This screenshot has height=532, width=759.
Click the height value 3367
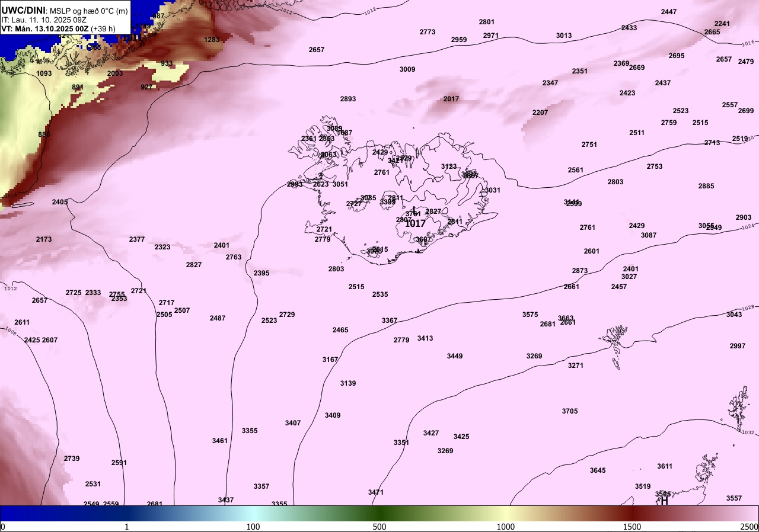(390, 321)
